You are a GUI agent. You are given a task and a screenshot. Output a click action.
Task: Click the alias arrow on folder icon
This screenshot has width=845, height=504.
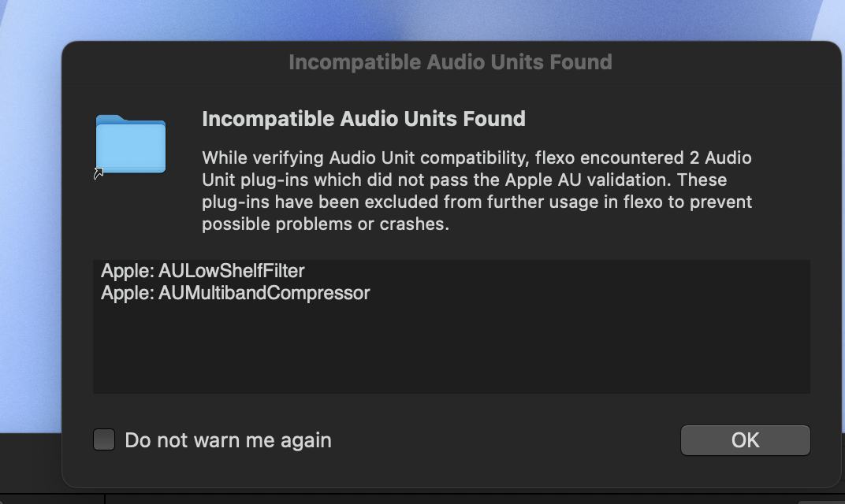[99, 174]
